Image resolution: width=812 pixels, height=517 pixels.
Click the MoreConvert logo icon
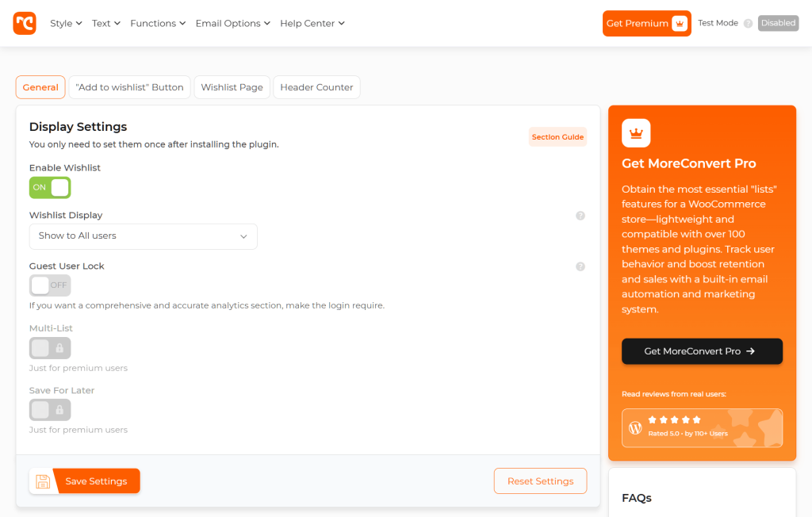(25, 23)
